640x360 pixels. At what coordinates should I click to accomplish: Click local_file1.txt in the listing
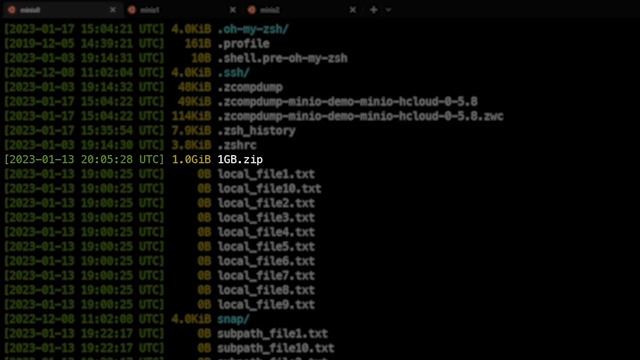coord(266,174)
